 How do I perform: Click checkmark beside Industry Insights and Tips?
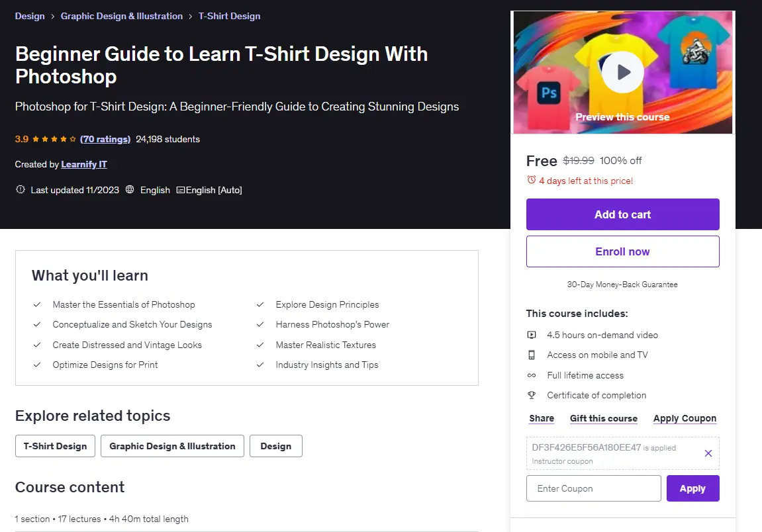260,365
